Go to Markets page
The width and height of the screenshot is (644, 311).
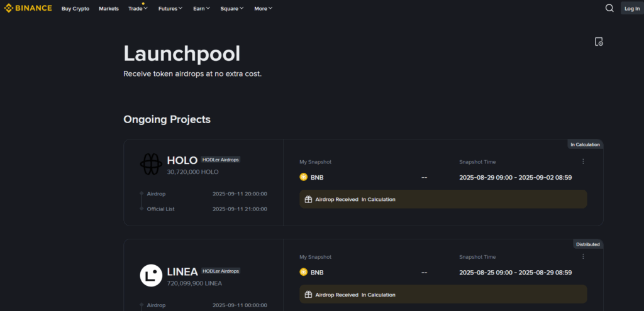point(109,9)
